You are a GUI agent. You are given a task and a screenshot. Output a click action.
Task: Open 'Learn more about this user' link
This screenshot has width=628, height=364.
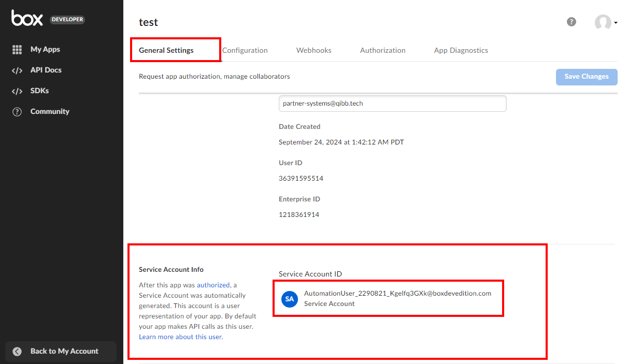pos(180,337)
